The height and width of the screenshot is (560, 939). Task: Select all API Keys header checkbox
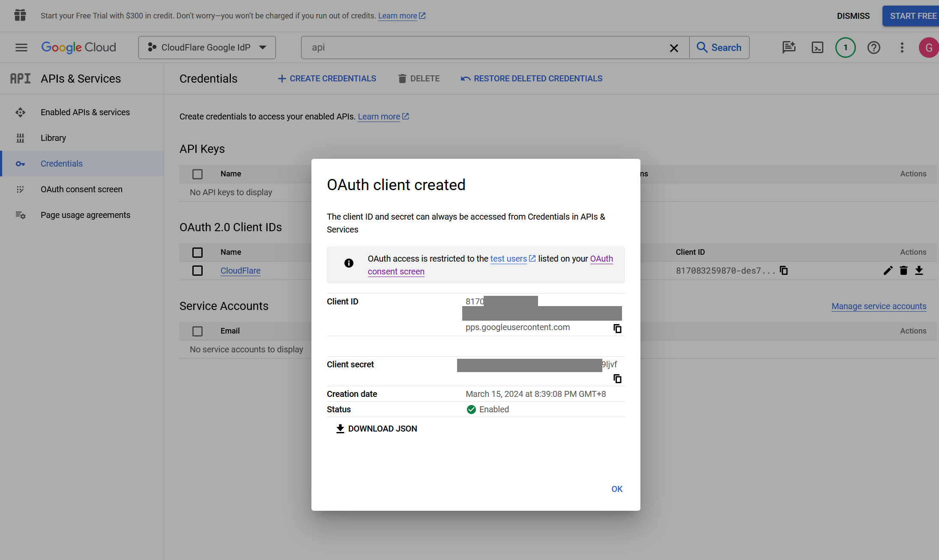(197, 174)
